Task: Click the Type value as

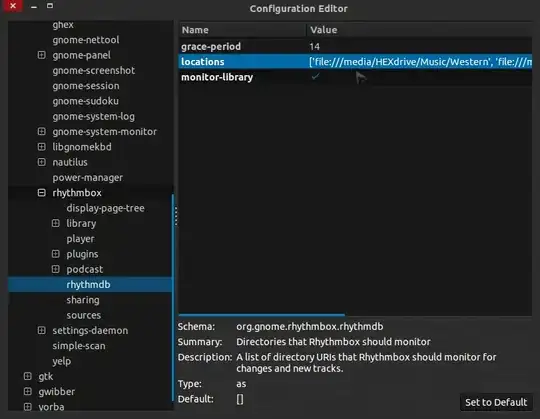Action: click(x=241, y=384)
